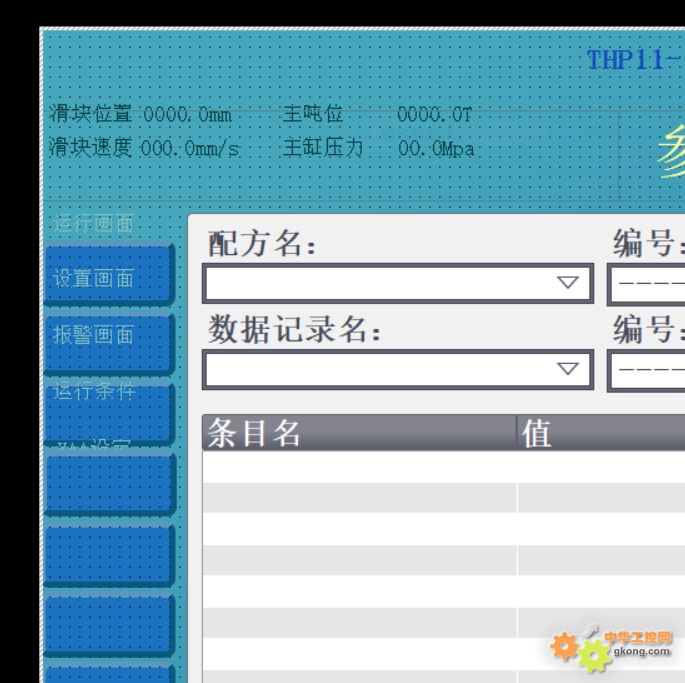Open the 设置画面 screen button
685x683 pixels.
coord(110,275)
